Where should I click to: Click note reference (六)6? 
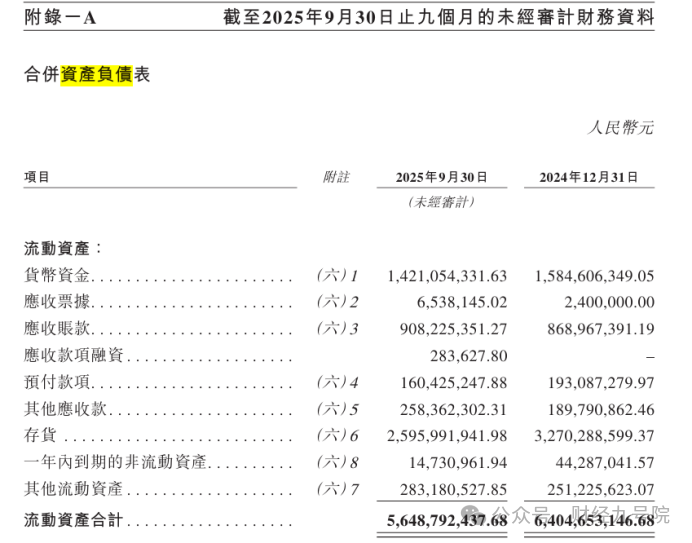[338, 436]
